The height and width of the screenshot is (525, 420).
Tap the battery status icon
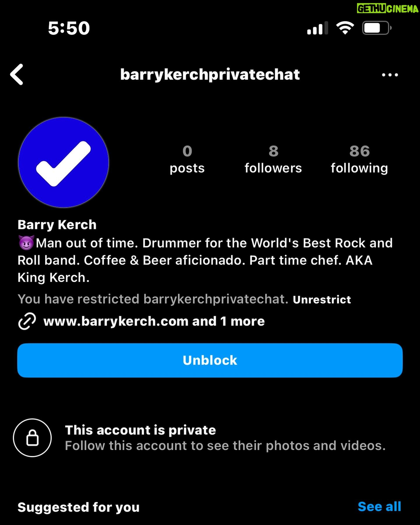377,28
